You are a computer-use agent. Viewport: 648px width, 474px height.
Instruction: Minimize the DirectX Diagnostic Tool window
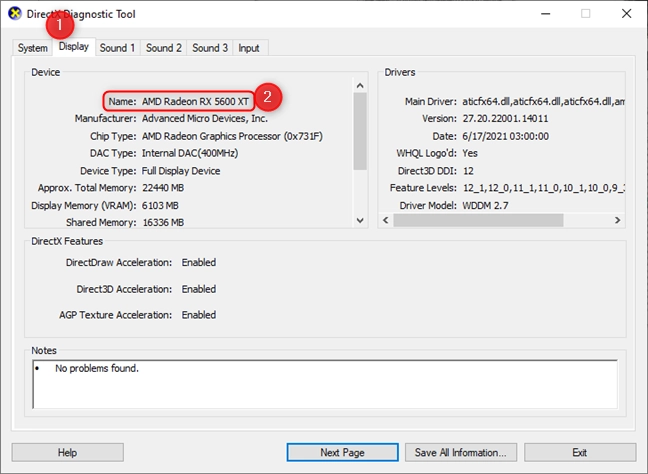[546, 14]
